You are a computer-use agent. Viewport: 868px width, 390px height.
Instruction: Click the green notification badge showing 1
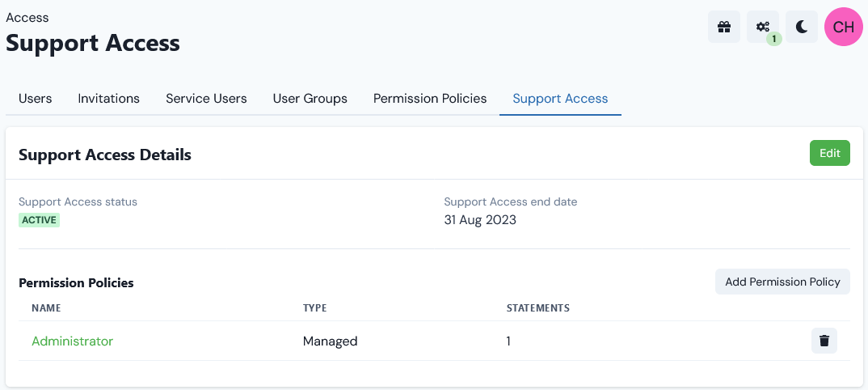[774, 39]
